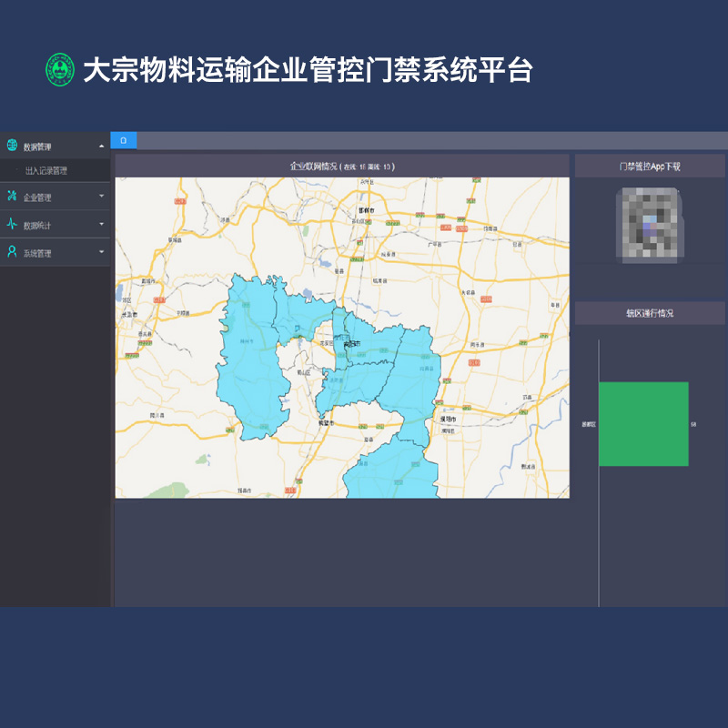
Task: Collapse the 数据管理 menu section
Action: [100, 144]
